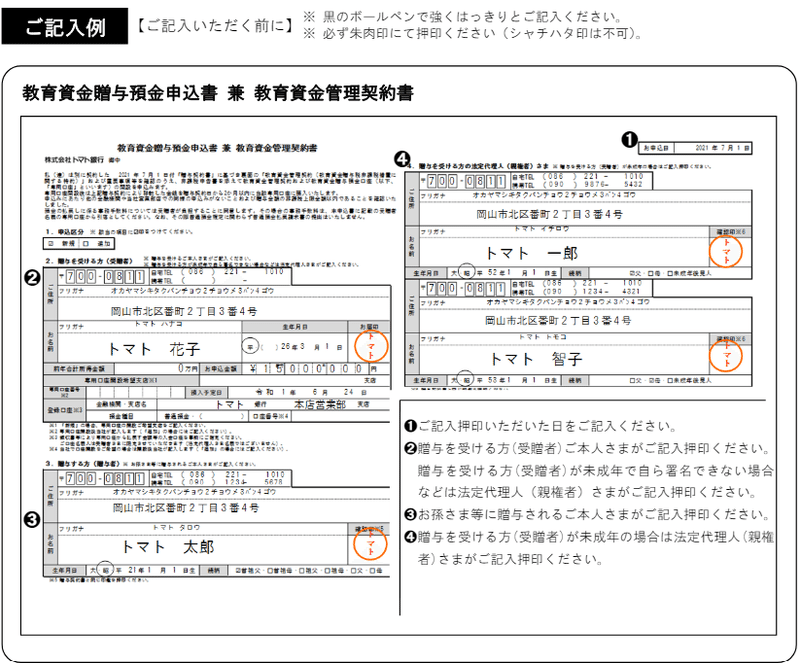Click the small form title above 株式会社トマト銀行

[x=217, y=148]
